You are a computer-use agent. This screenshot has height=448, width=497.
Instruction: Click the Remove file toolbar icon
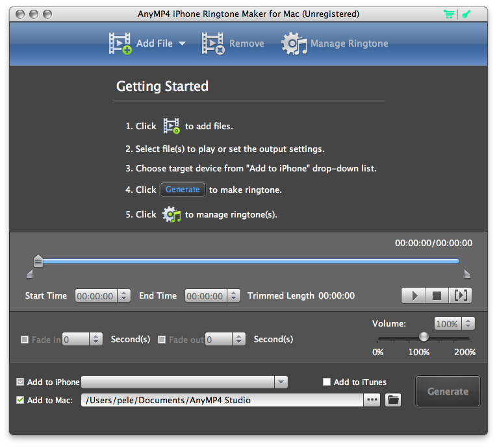tap(213, 44)
